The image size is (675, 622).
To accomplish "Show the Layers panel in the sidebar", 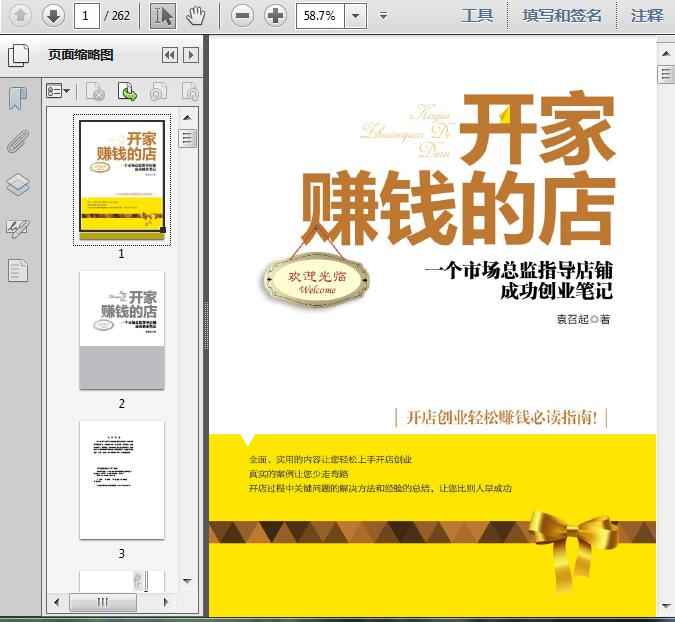I will click(x=18, y=185).
